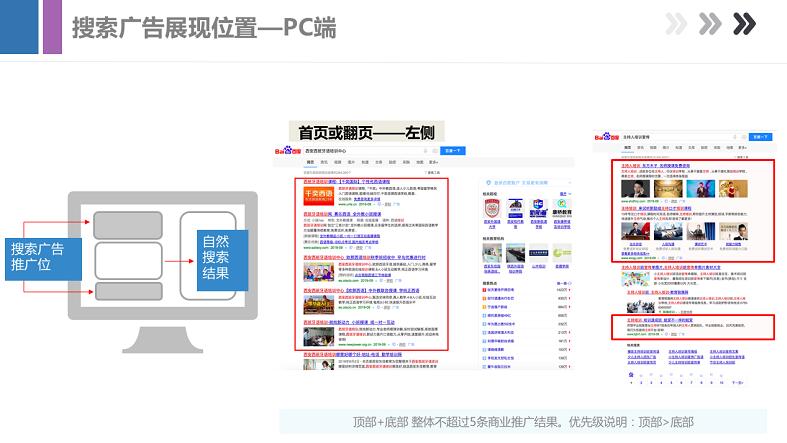This screenshot has width=787, height=443.
Task: Click the blue 自然搜索结果 label box
Action: point(214,256)
